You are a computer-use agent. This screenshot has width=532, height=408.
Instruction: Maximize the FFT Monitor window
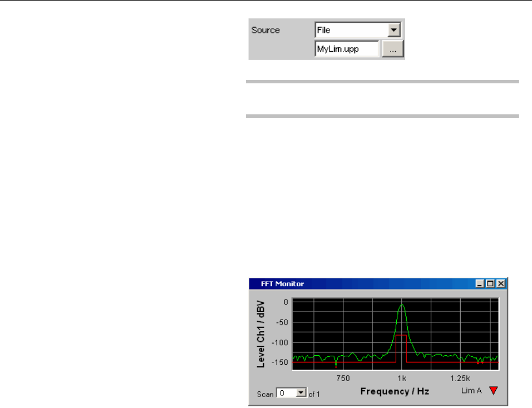click(490, 284)
